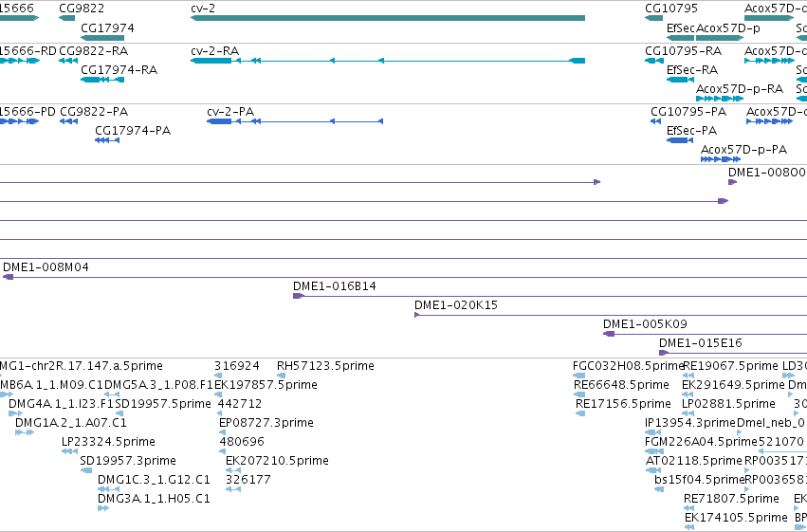
Task: Select BAC clone DME1-005K09 label
Action: tap(645, 324)
